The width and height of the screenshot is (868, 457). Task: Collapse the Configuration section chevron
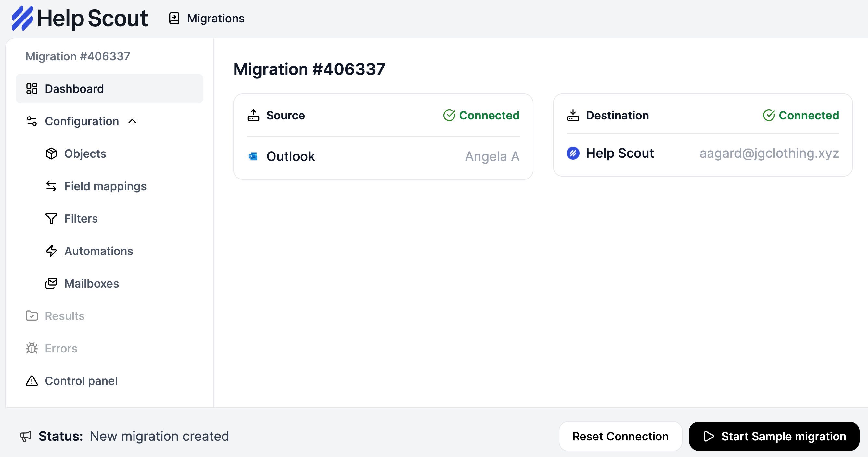133,121
